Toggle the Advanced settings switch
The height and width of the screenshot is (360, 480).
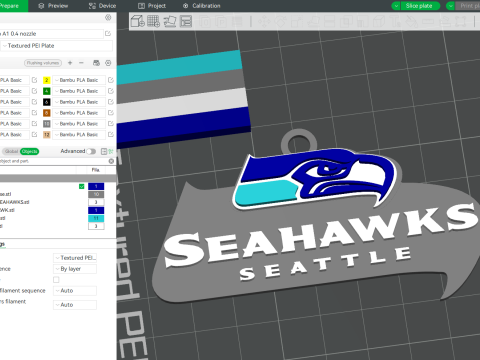91,151
